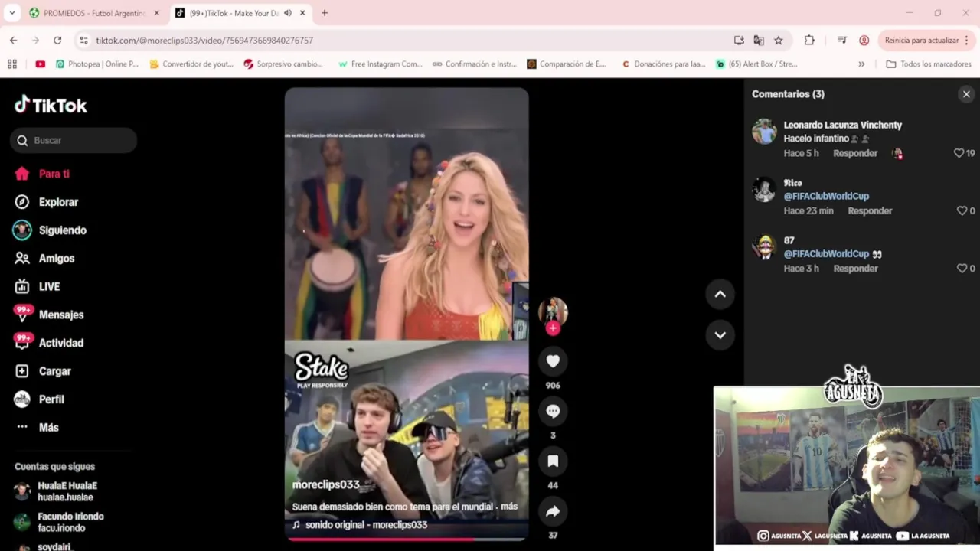Open Free Instagram Com... bookmark
Screen dimensions: 980x551
click(x=380, y=64)
